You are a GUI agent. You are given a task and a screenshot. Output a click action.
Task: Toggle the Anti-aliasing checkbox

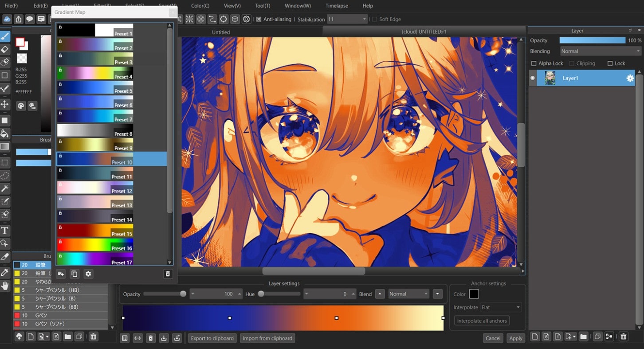[259, 20]
